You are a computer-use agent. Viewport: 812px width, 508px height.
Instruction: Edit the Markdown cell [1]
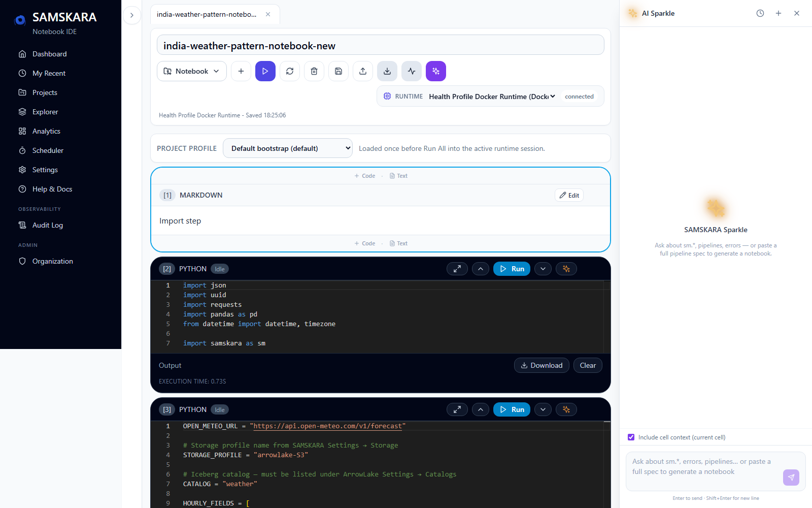click(569, 195)
